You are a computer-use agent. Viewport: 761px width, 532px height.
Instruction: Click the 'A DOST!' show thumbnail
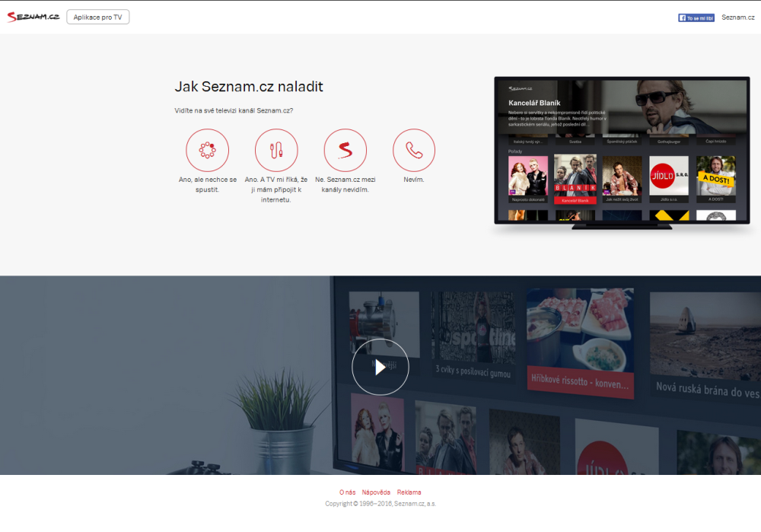pyautogui.click(x=715, y=175)
